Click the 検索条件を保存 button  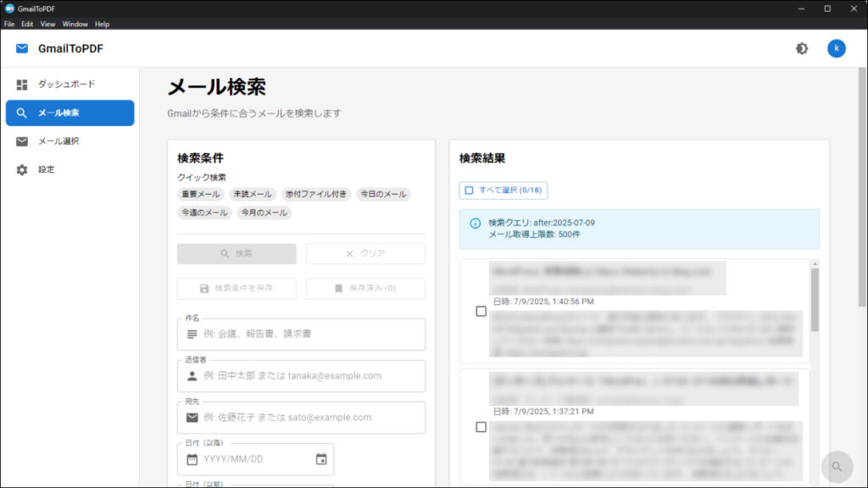coord(237,288)
